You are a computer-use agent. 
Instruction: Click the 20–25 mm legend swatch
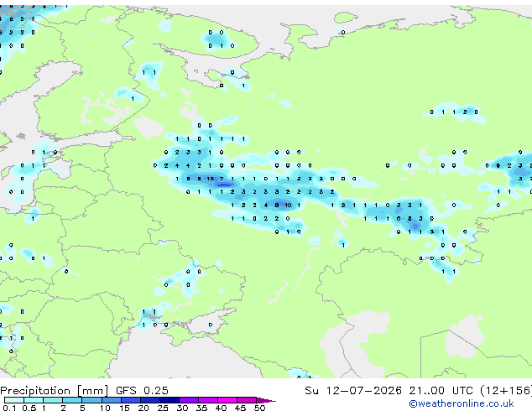coord(150,400)
